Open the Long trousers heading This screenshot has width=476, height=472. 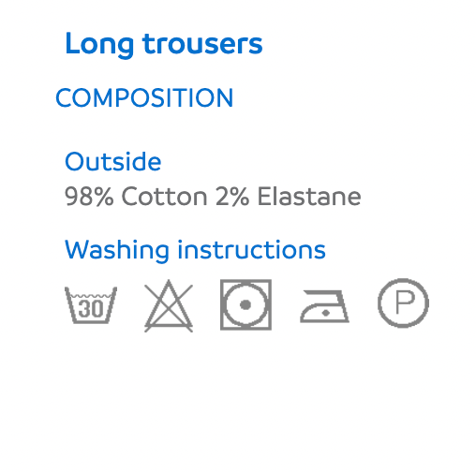click(164, 44)
